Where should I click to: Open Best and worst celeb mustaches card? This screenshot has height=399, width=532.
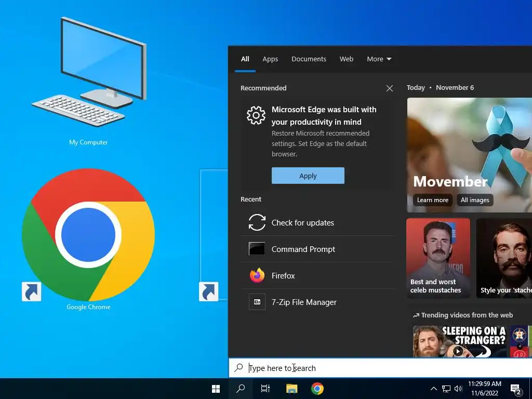[438, 258]
